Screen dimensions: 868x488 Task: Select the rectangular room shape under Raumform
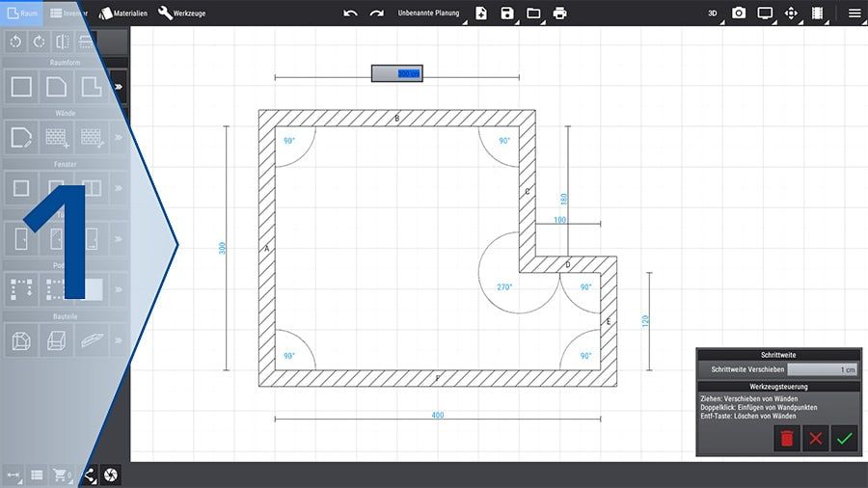pos(21,87)
